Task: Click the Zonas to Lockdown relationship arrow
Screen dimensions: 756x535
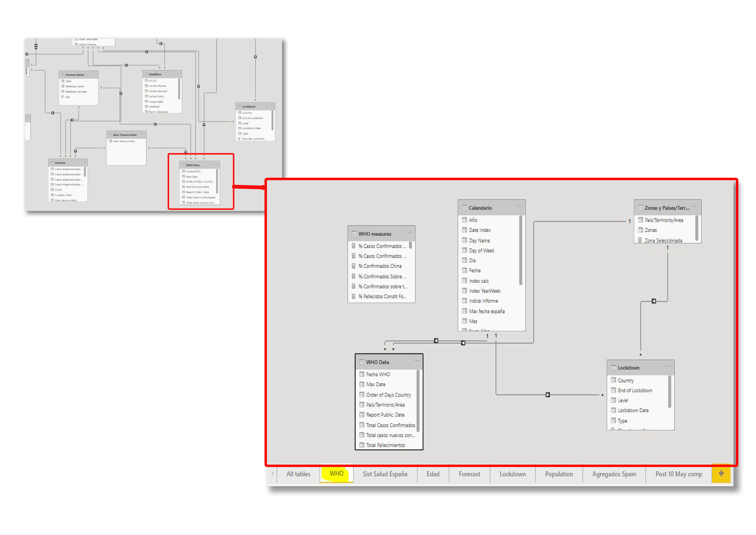Action: pyautogui.click(x=654, y=301)
